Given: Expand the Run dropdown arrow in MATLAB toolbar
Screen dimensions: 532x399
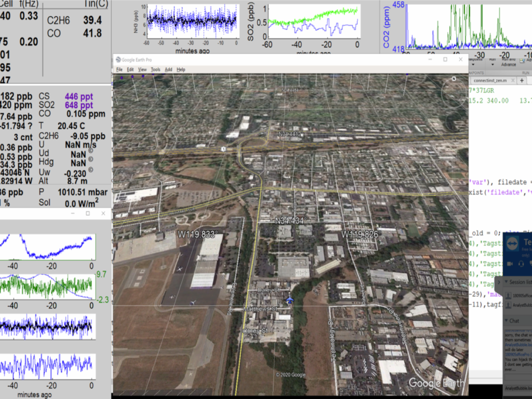Looking at the screenshot, I should tap(492, 64).
